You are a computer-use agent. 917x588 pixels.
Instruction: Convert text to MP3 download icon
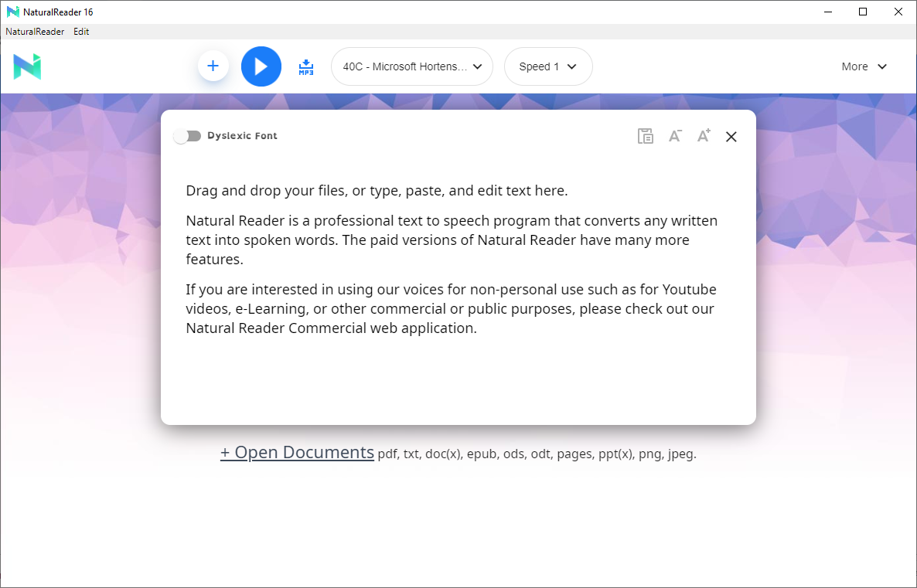(306, 67)
